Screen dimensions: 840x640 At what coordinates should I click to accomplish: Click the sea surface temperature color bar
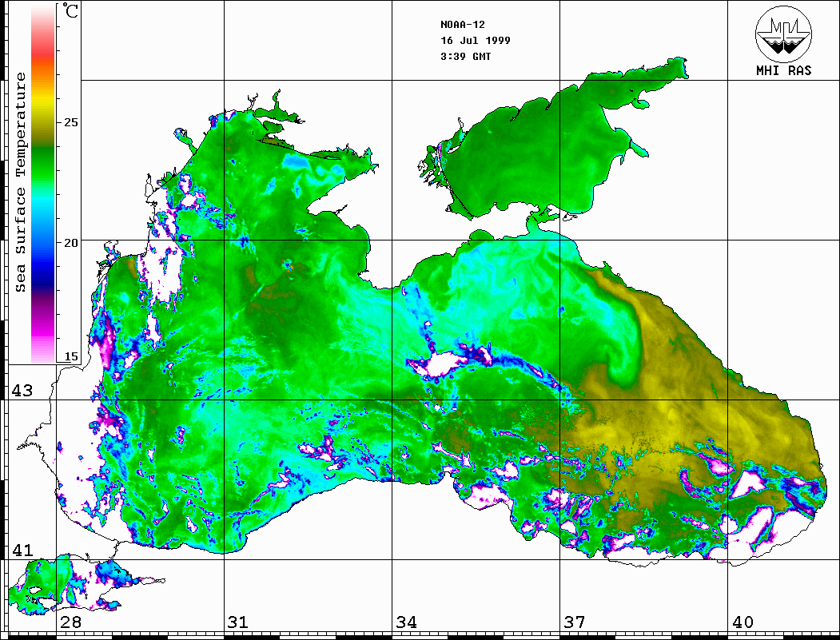(43, 184)
